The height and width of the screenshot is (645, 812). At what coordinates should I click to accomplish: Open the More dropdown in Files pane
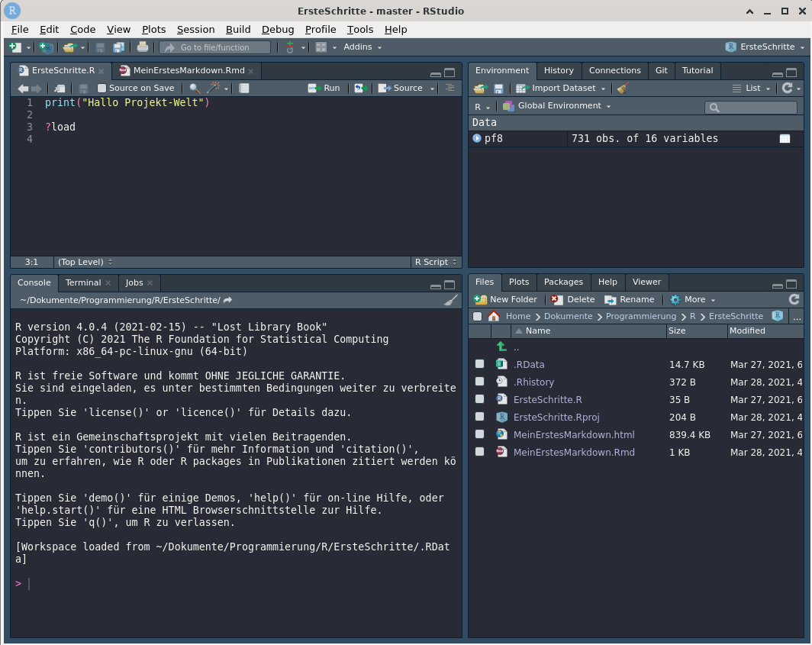[x=692, y=299]
